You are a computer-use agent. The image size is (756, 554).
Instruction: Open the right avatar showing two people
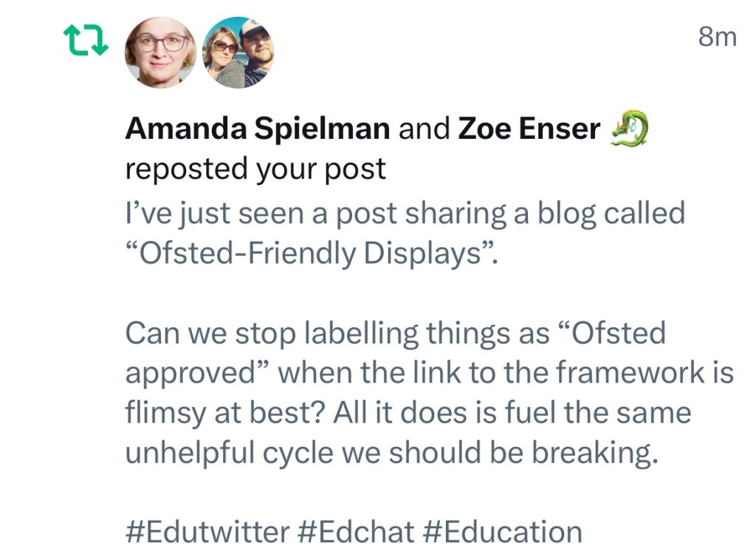coord(238,52)
